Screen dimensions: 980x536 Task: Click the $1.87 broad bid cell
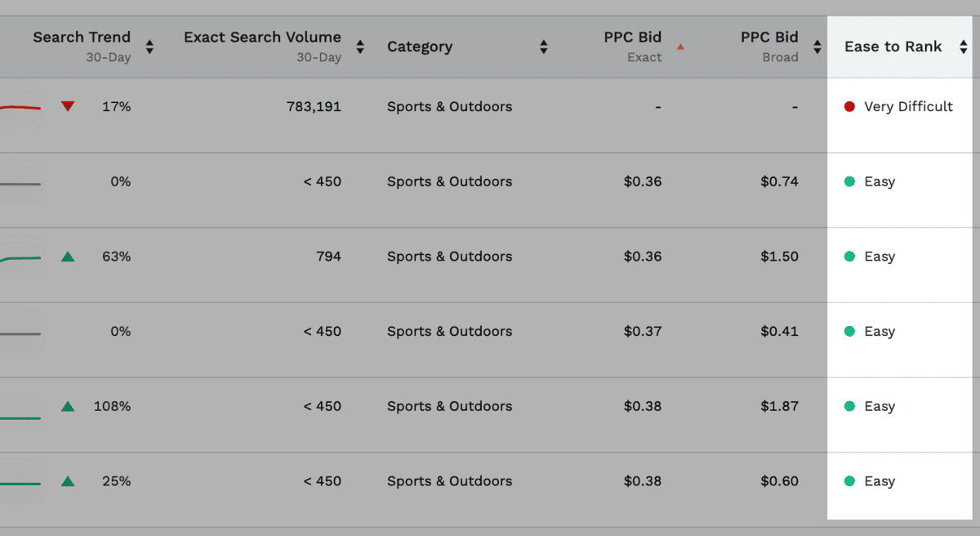click(x=779, y=406)
